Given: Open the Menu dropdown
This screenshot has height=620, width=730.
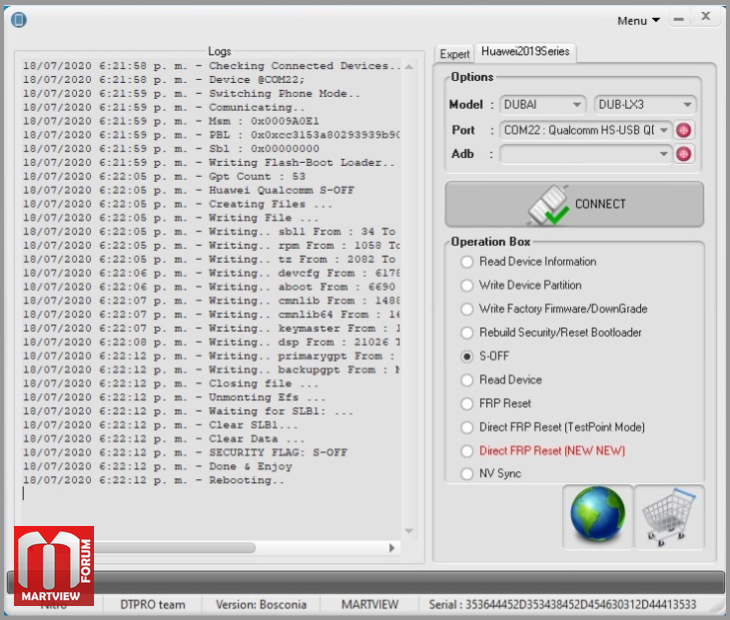Looking at the screenshot, I should pyautogui.click(x=638, y=21).
